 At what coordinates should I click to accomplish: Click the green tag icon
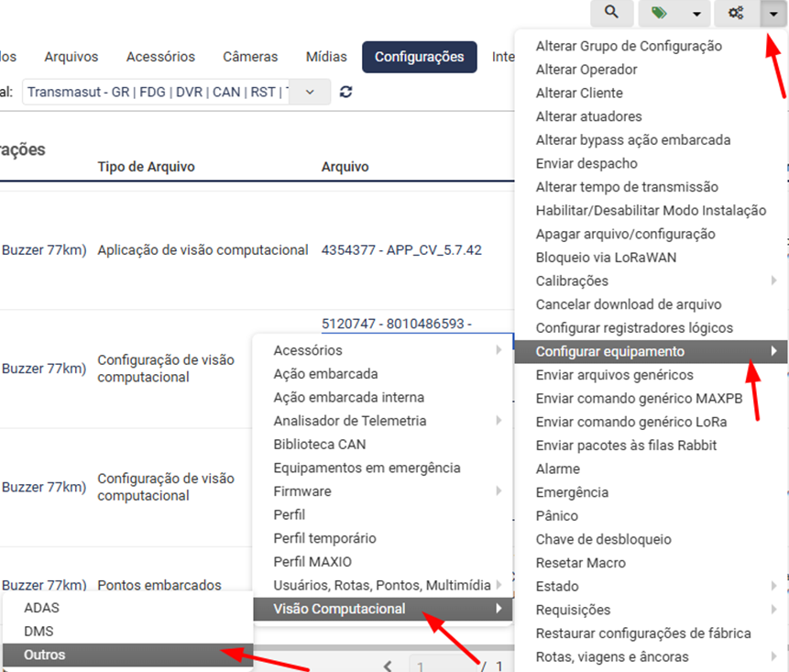click(x=660, y=13)
